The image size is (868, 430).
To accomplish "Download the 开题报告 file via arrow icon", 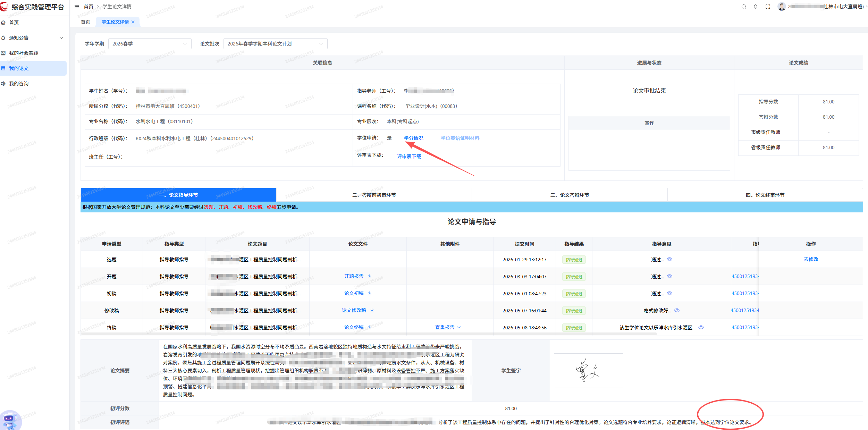I will 370,276.
